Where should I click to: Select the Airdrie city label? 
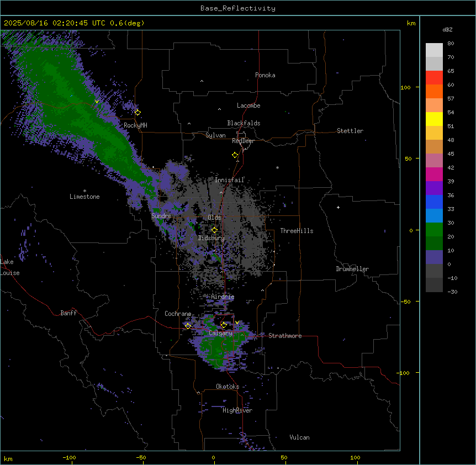coord(223,297)
